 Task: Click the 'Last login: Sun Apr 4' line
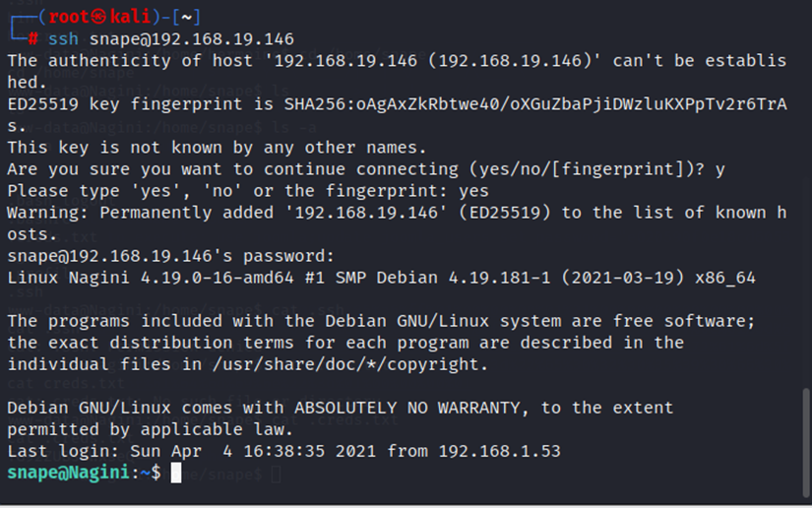click(128, 451)
